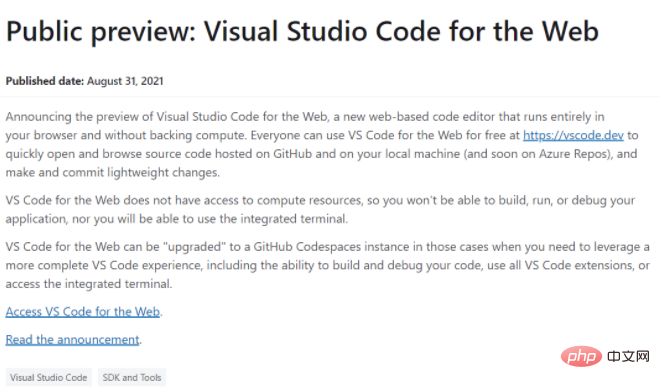This screenshot has width=660, height=389.
Task: Select the Visual Studio Code tag
Action: click(48, 377)
